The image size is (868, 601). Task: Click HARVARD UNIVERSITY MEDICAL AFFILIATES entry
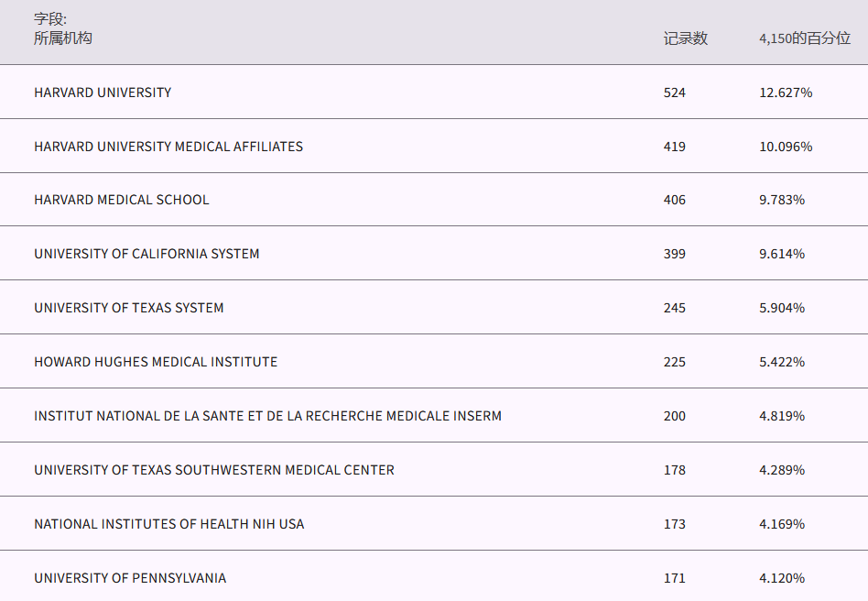[168, 147]
